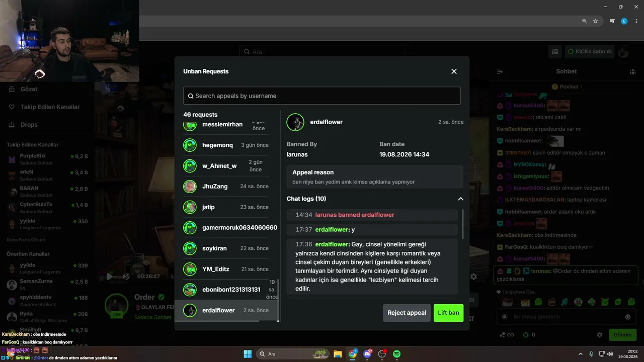Open CyberRulzTv channel in sidebar

click(47, 208)
